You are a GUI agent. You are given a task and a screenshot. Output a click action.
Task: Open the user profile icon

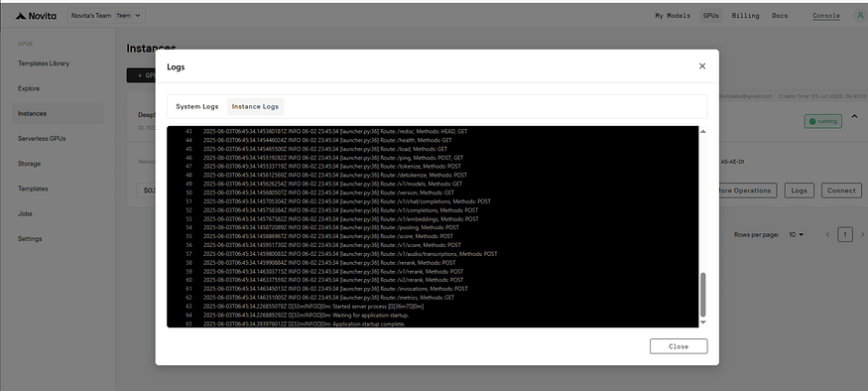pos(859,16)
